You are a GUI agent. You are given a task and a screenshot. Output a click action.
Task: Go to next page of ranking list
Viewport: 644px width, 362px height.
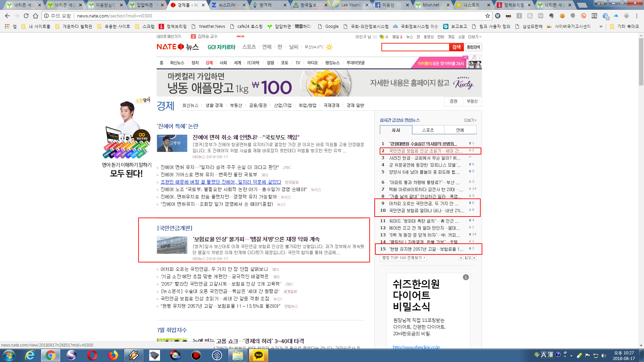pyautogui.click(x=474, y=258)
